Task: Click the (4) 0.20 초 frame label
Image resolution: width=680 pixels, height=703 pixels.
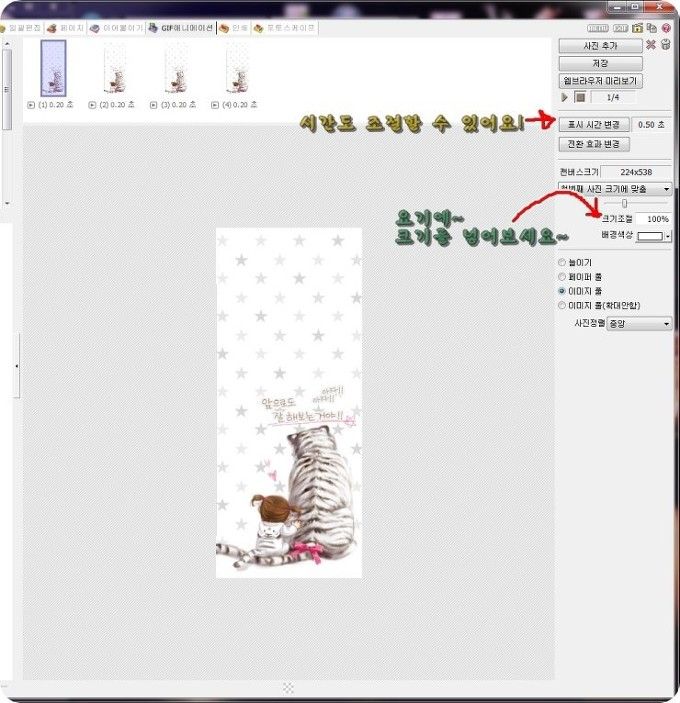Action: click(x=240, y=105)
